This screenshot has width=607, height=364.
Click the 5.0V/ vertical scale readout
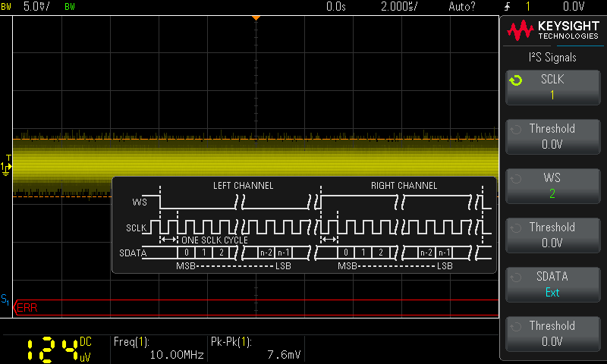point(37,6)
